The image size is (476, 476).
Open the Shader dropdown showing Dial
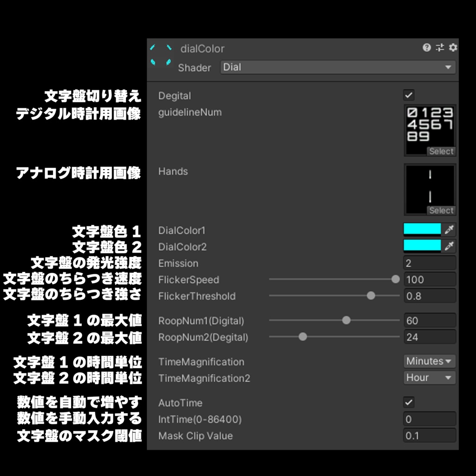(x=338, y=67)
